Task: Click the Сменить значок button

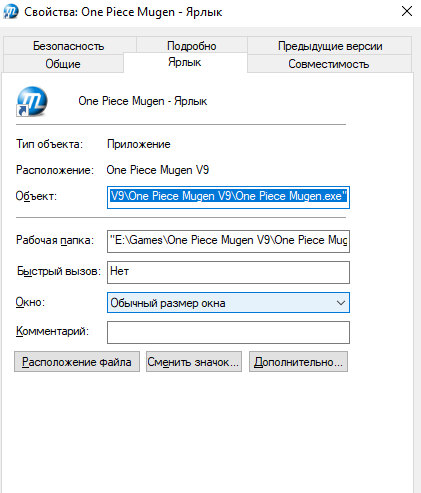Action: (194, 362)
